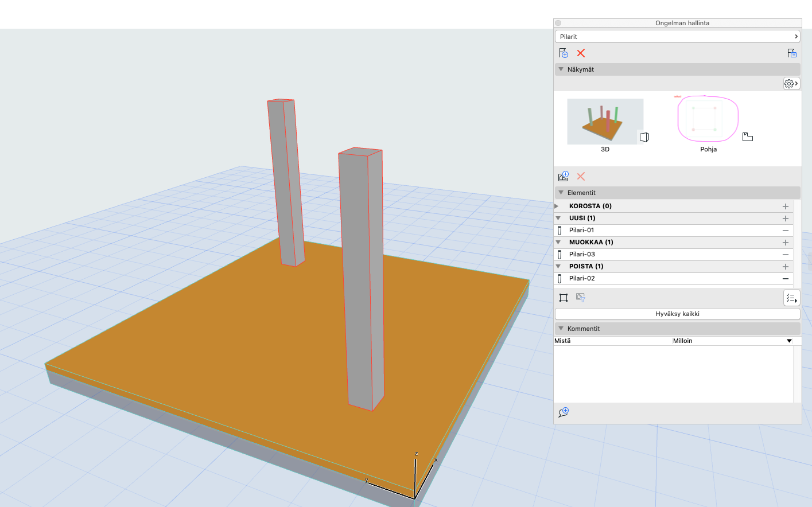The image size is (812, 507).
Task: Select the Pohja view thumbnail
Action: tap(708, 119)
